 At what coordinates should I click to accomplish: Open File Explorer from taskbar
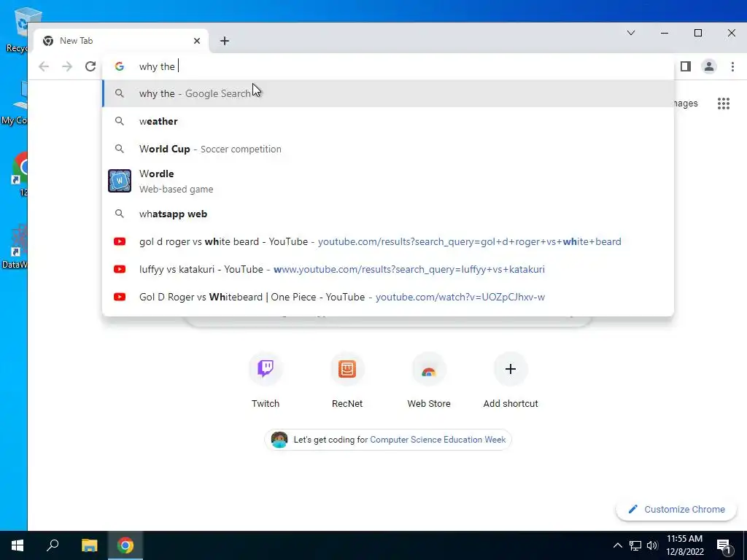pos(89,545)
